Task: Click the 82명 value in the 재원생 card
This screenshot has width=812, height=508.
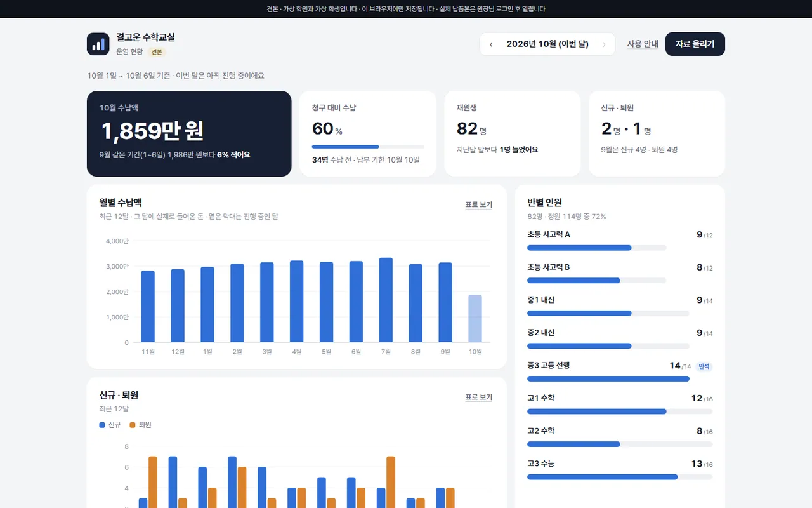Action: 471,129
